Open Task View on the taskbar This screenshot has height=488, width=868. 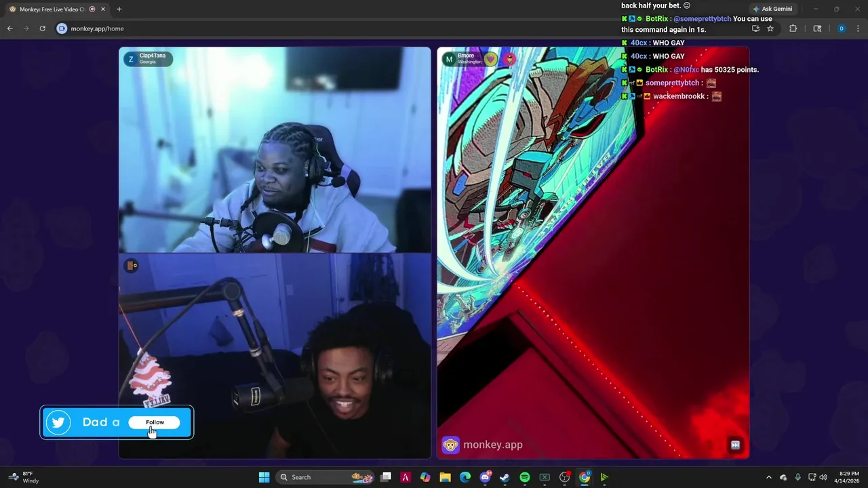click(386, 477)
